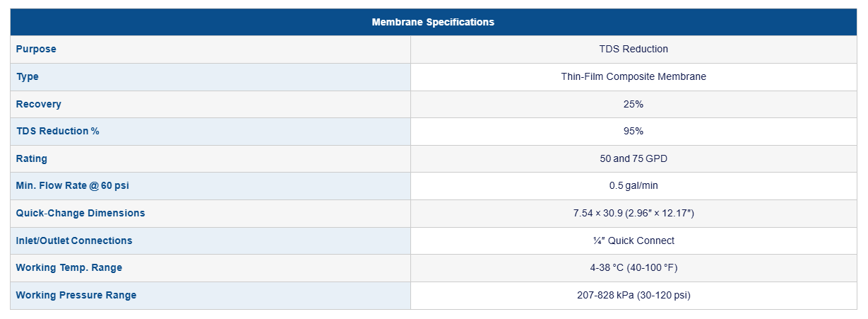Select the TDS Reduction value cell
This screenshot has height=319, width=868.
[633, 50]
